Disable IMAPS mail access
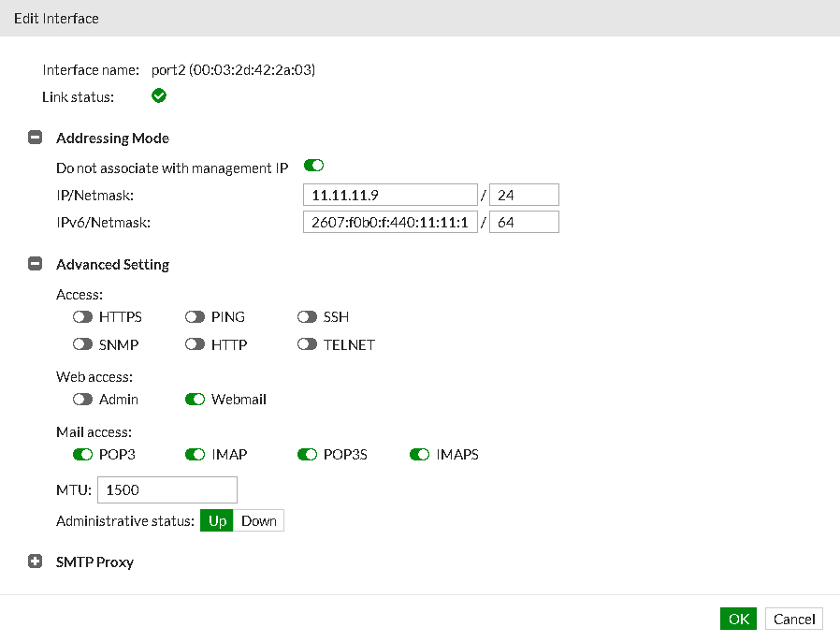840x642 pixels. point(419,455)
